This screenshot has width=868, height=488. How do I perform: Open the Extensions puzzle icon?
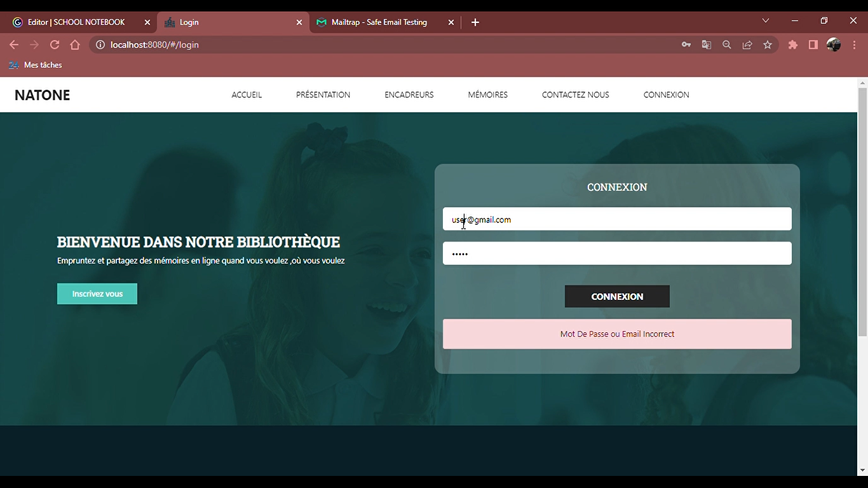[792, 44]
